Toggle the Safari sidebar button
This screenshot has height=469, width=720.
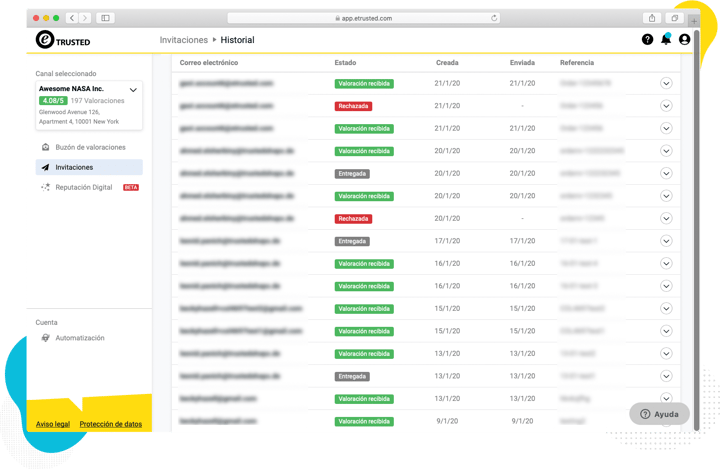(106, 18)
